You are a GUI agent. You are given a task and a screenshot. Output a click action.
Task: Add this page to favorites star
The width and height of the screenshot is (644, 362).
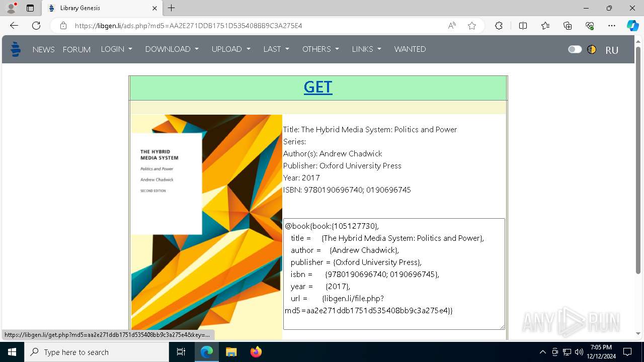472,26
